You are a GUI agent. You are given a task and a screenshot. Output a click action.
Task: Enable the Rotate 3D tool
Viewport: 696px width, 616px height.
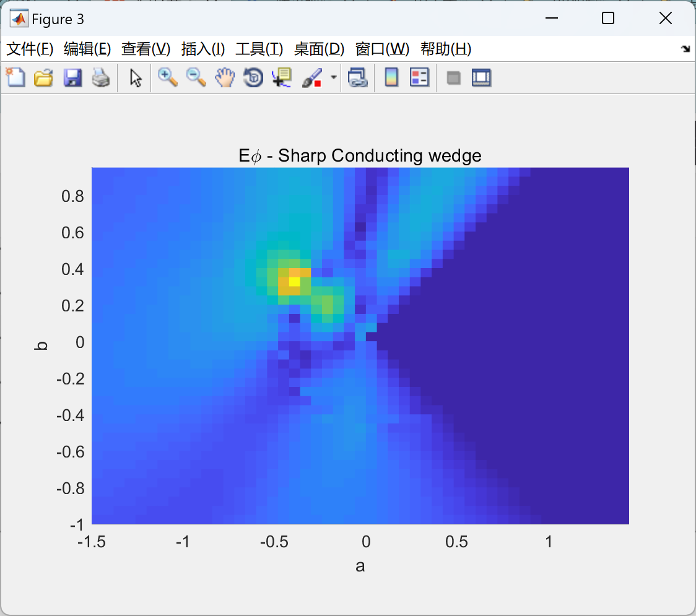pyautogui.click(x=253, y=78)
